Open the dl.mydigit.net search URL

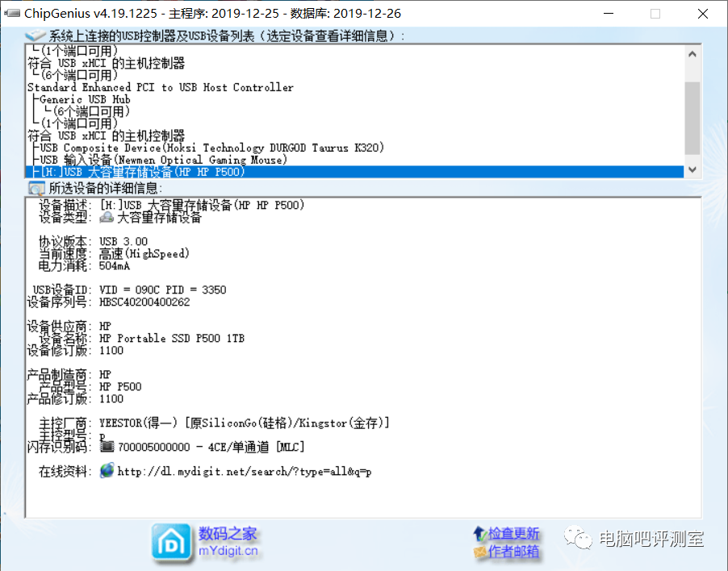pos(245,472)
